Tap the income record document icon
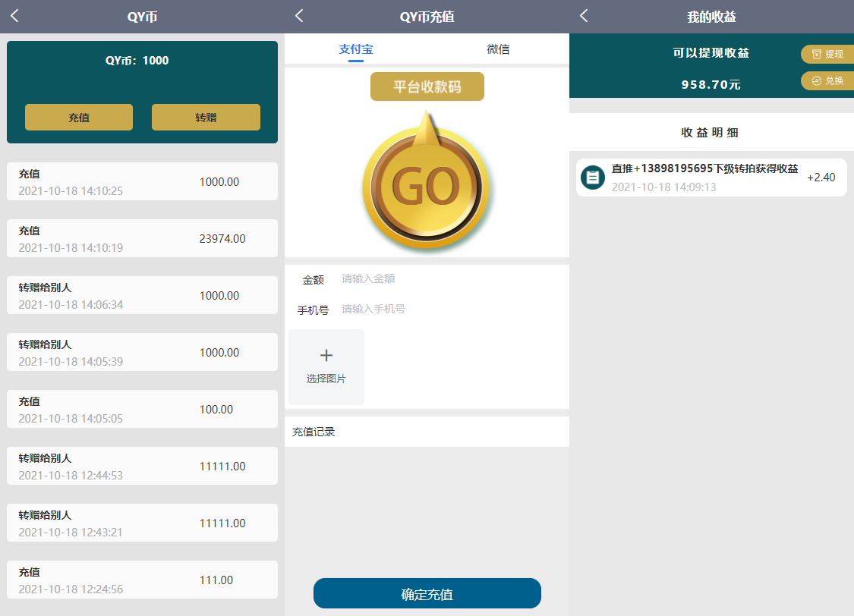The image size is (854, 616). click(x=592, y=177)
